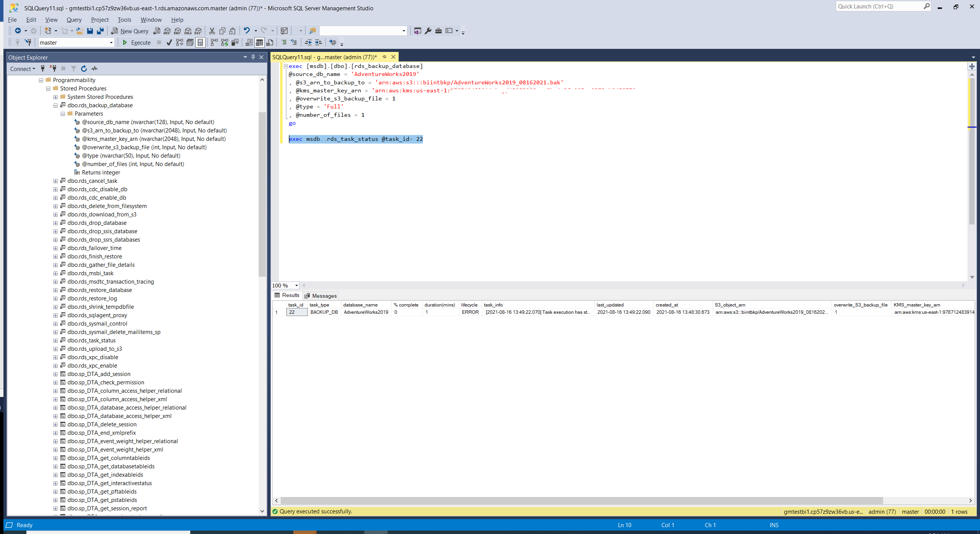
Task: Click Display Estimated Execution Plan icon
Action: coord(180,42)
